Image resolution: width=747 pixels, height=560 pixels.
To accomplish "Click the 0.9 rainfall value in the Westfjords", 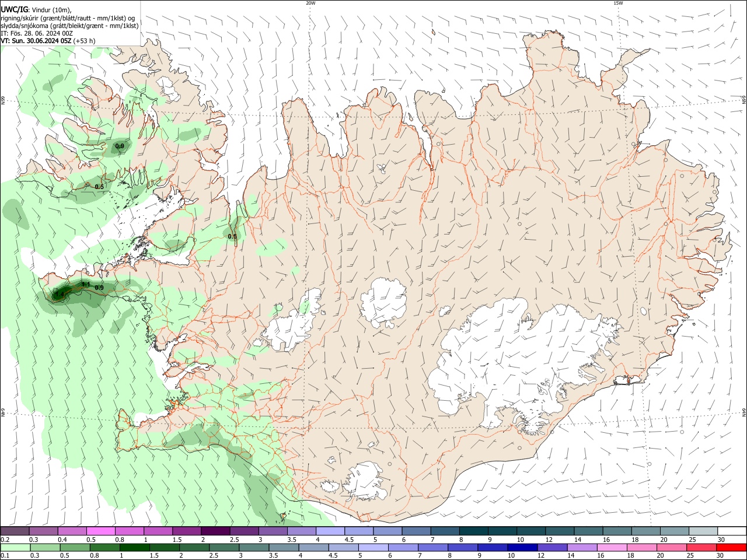I will [x=120, y=146].
